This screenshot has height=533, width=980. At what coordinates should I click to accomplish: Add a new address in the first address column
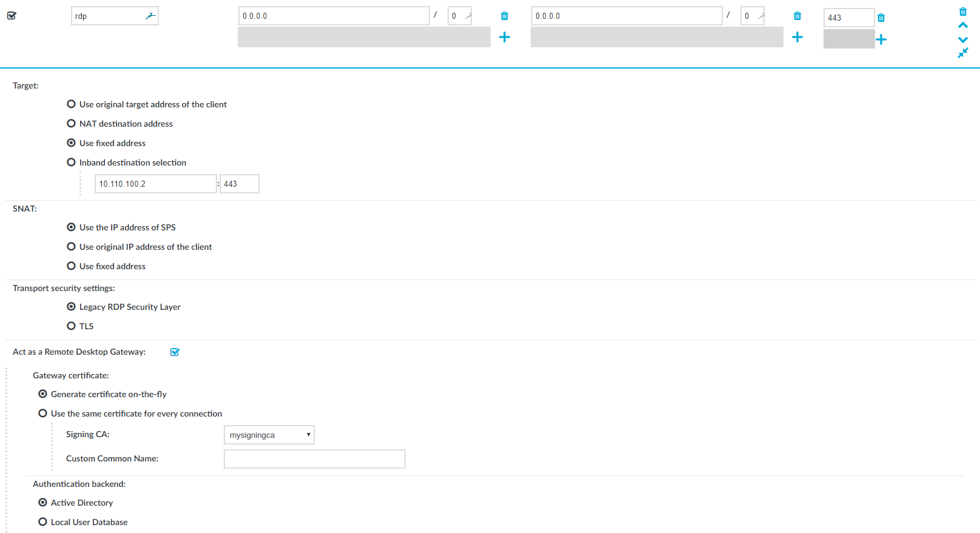point(505,37)
